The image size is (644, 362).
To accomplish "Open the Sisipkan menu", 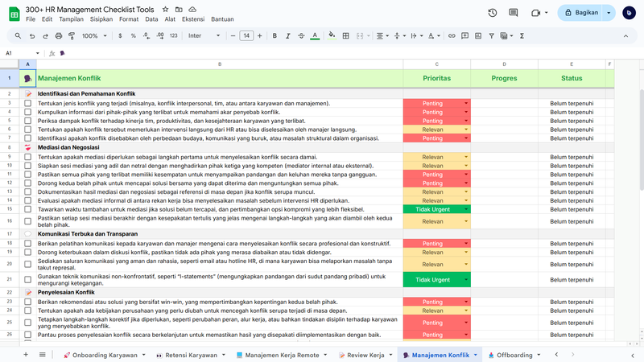I will pos(101,19).
